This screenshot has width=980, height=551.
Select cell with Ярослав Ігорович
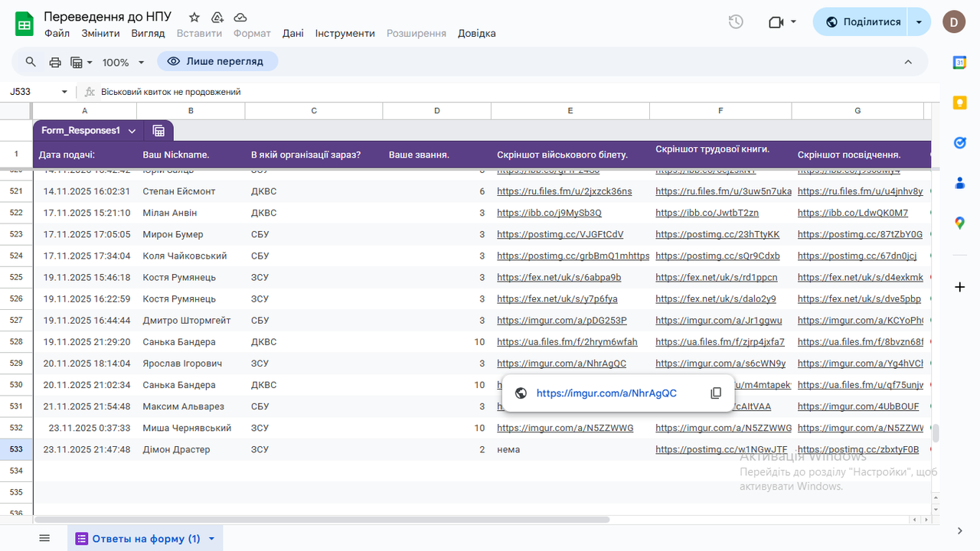[191, 364]
